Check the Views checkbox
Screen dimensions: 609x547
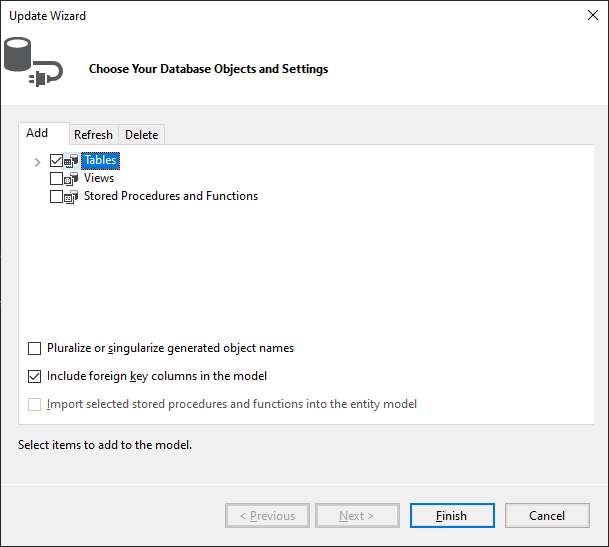(x=56, y=178)
